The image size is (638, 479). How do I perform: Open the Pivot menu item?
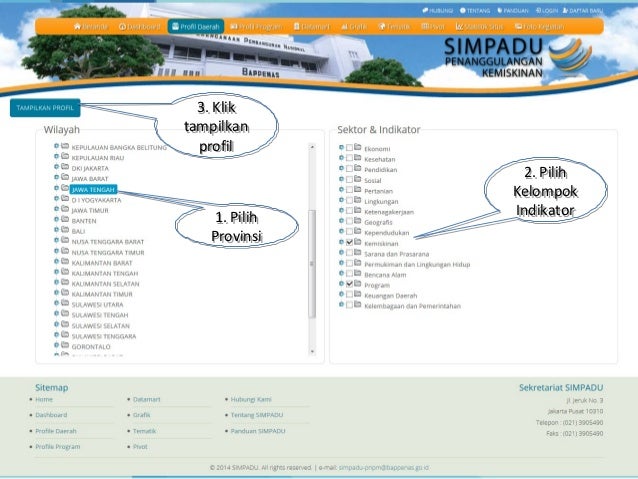(433, 27)
